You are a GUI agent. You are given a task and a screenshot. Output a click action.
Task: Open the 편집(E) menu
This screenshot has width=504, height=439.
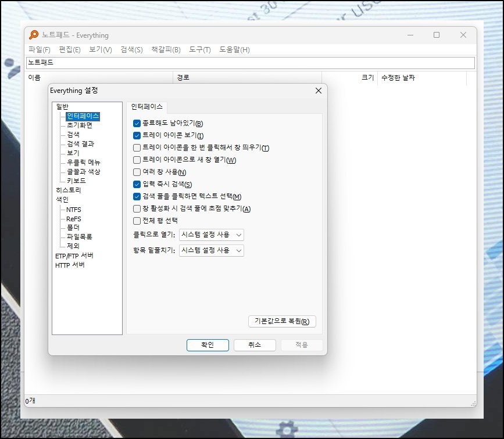pyautogui.click(x=69, y=49)
